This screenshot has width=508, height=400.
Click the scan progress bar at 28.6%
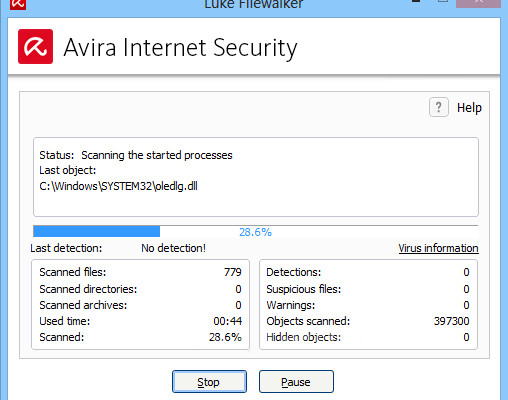[x=256, y=231]
